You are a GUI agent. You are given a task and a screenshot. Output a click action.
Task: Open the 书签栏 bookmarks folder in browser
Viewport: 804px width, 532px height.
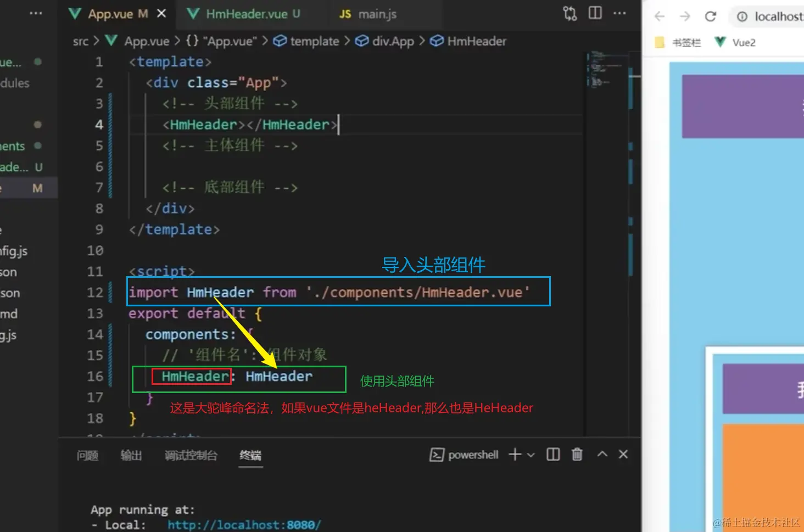coord(678,42)
